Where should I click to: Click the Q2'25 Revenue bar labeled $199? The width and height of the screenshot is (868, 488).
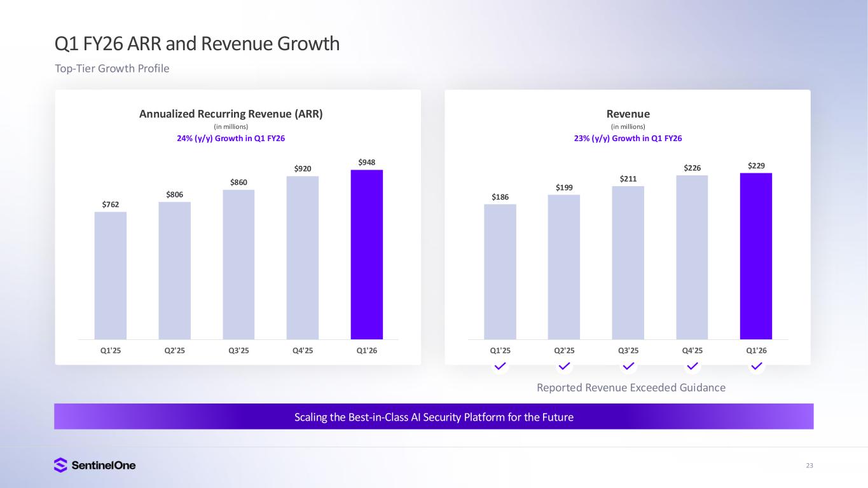pos(564,267)
